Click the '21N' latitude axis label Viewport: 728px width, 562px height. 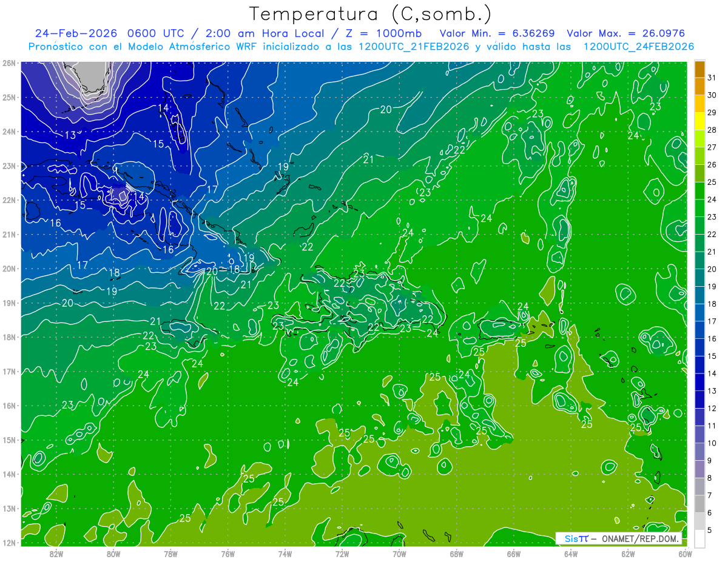(x=9, y=234)
